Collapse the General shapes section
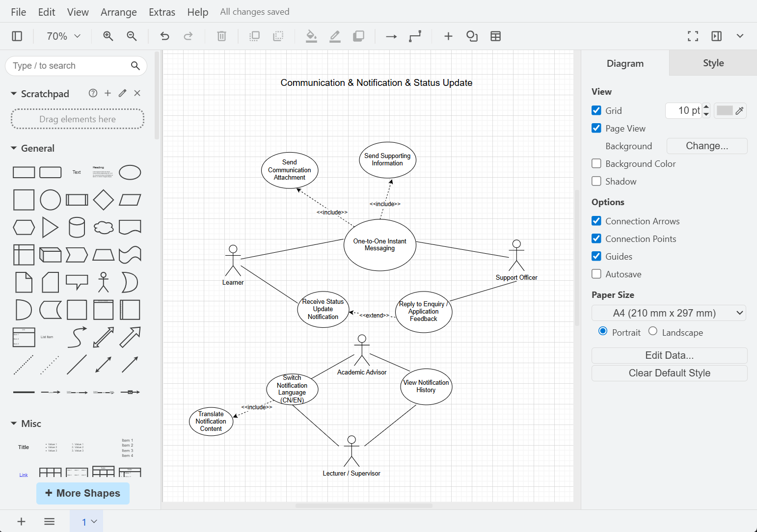Viewport: 757px width, 532px height. pyautogui.click(x=14, y=148)
